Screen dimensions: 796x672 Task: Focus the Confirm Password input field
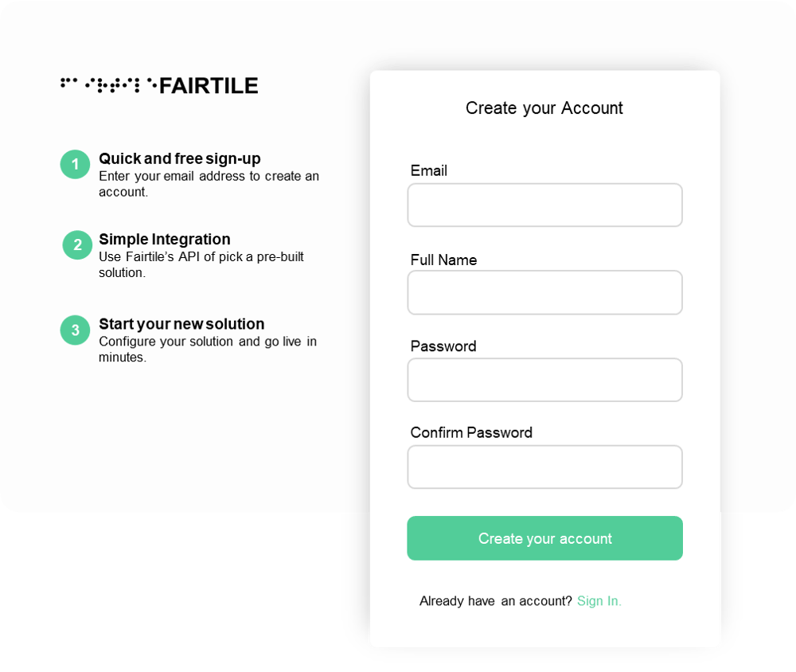[544, 467]
